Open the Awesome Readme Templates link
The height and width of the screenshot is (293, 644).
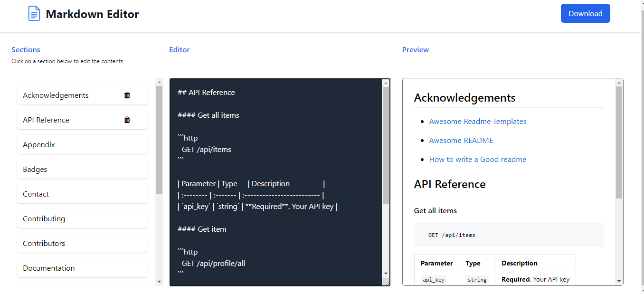pos(477,121)
